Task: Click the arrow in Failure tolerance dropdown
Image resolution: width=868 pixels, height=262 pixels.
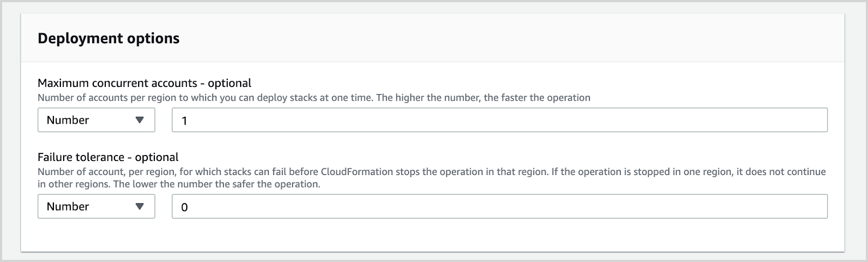Action: coord(140,206)
